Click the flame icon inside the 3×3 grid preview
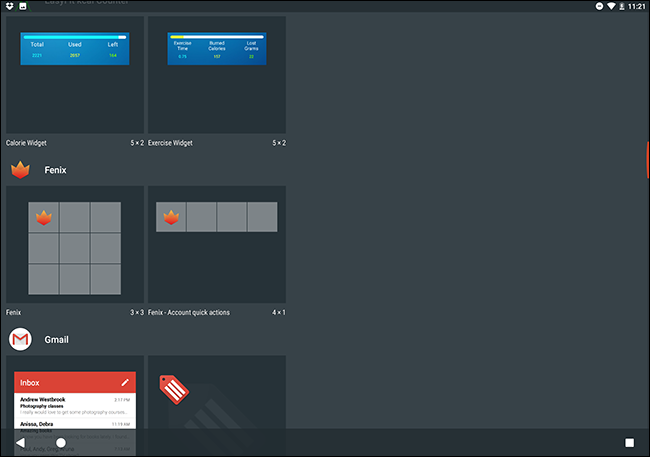Viewport: 650px width, 457px height. pyautogui.click(x=44, y=217)
